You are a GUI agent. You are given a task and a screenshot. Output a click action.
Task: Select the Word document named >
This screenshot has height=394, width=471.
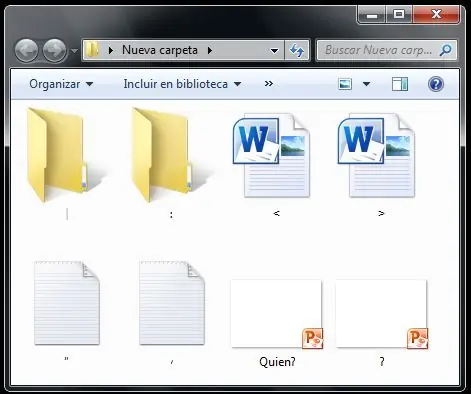[377, 155]
